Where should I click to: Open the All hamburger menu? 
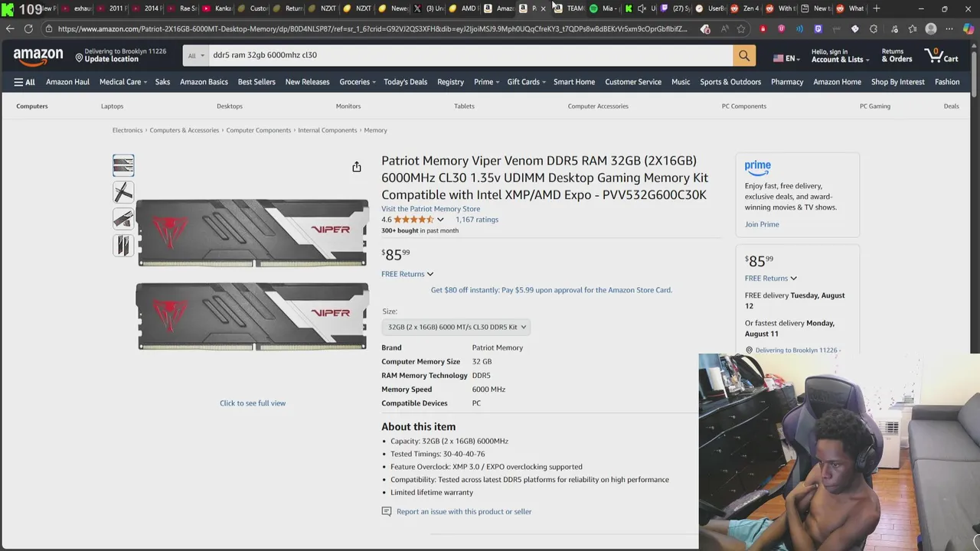(x=24, y=82)
